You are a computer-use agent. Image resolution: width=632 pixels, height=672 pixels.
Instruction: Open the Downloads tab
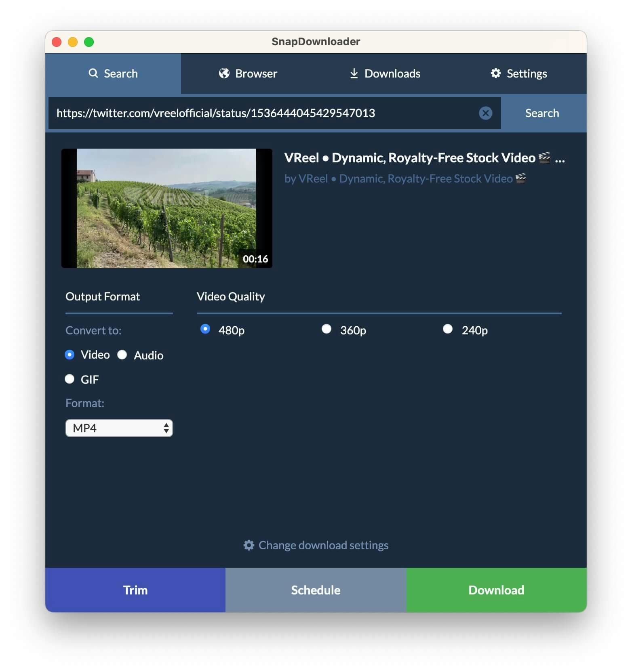click(x=385, y=73)
